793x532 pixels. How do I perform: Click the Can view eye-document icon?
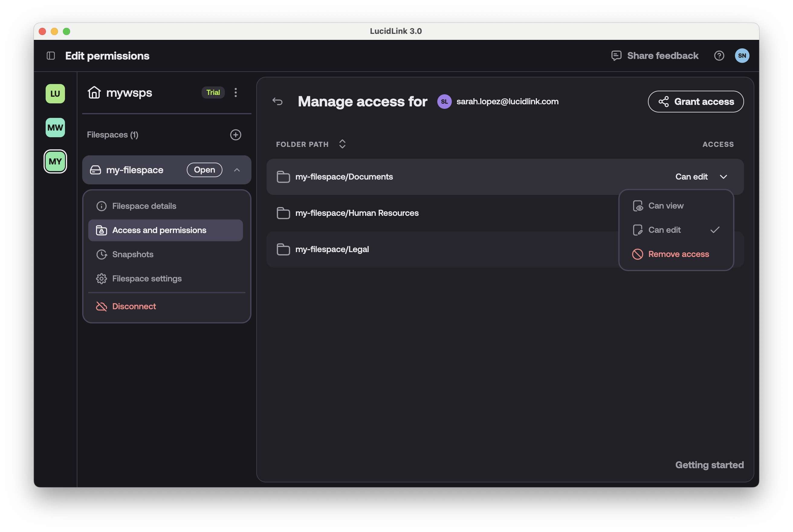(x=638, y=206)
